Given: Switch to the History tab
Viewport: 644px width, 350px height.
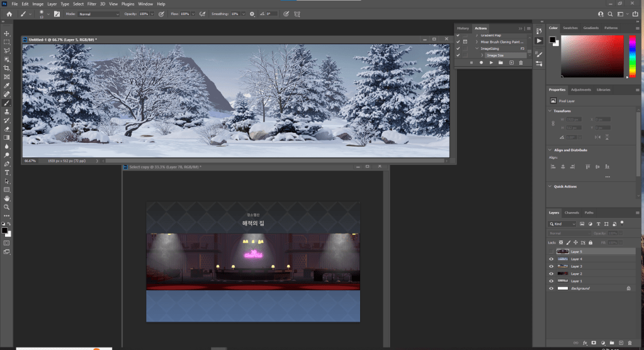Looking at the screenshot, I should click(463, 28).
